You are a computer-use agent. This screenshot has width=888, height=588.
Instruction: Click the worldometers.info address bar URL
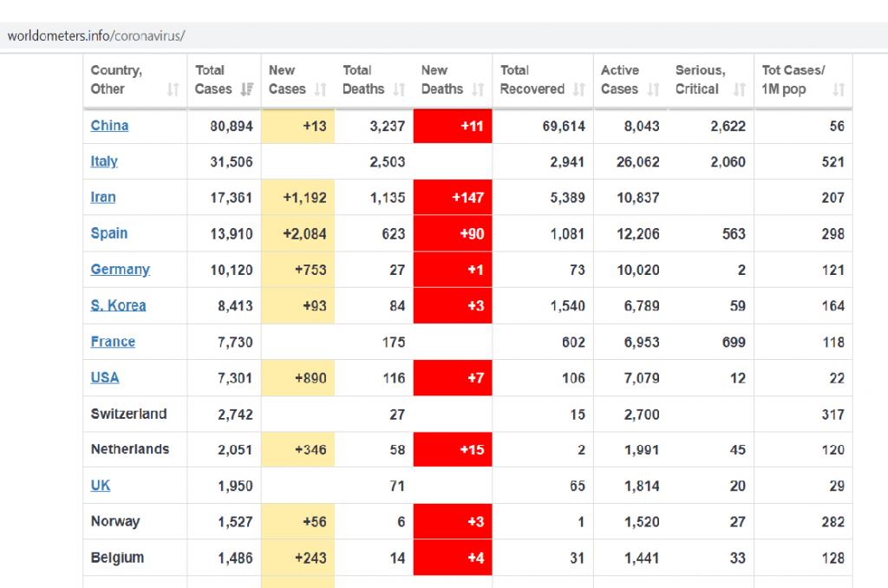tap(95, 36)
